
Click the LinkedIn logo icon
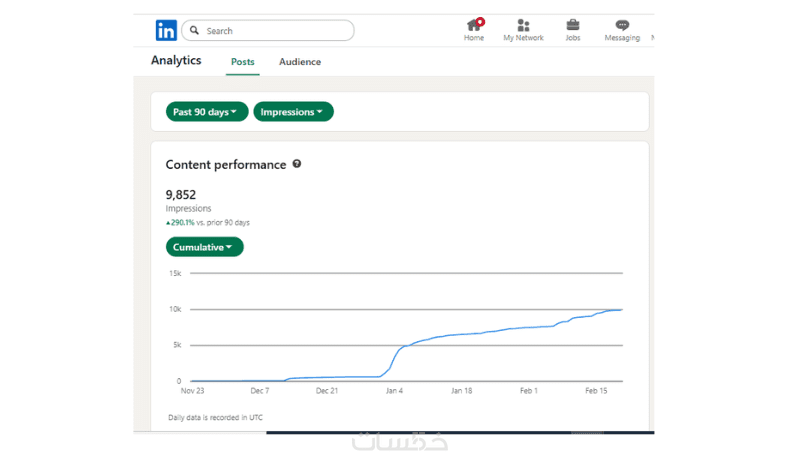(x=165, y=31)
